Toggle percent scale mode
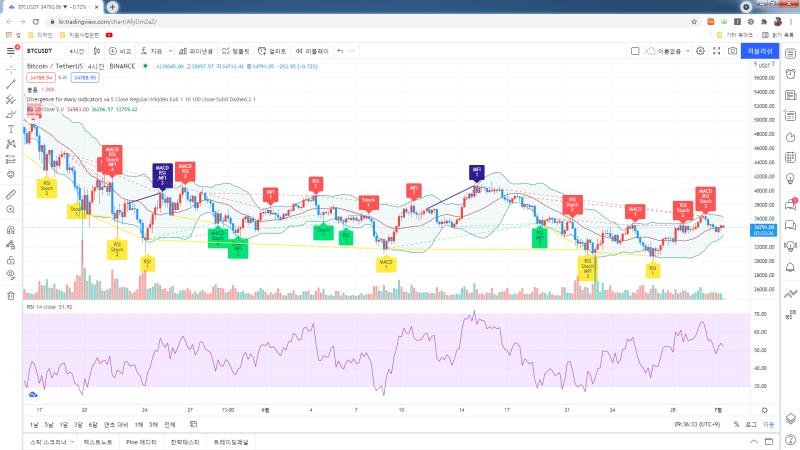Viewport: 800px width, 450px height. click(x=736, y=424)
